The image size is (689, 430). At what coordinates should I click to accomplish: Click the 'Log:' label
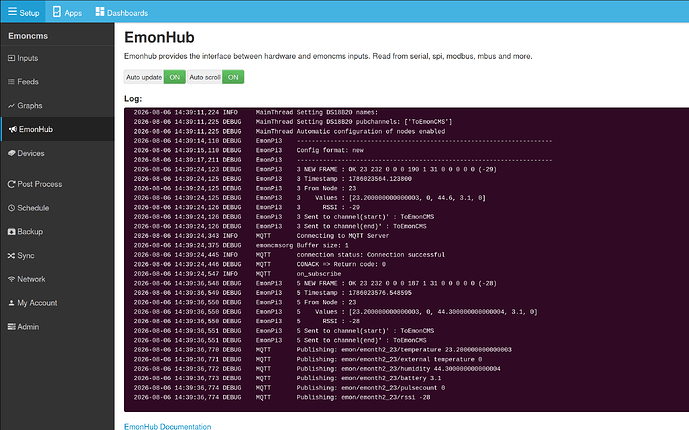click(133, 98)
